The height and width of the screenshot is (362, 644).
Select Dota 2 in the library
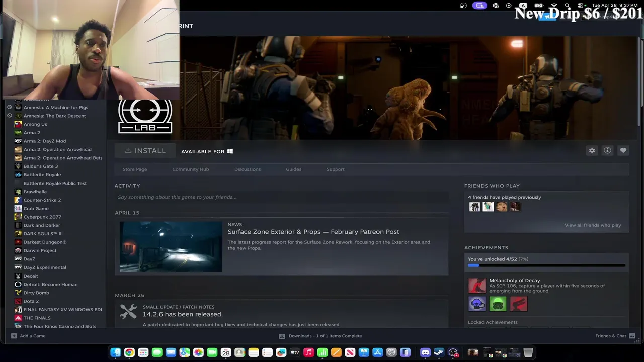pos(31,301)
